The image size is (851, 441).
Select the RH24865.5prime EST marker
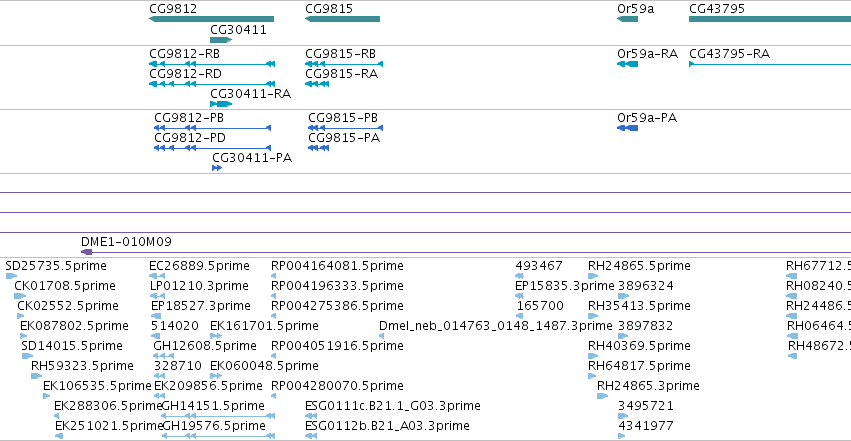(593, 276)
